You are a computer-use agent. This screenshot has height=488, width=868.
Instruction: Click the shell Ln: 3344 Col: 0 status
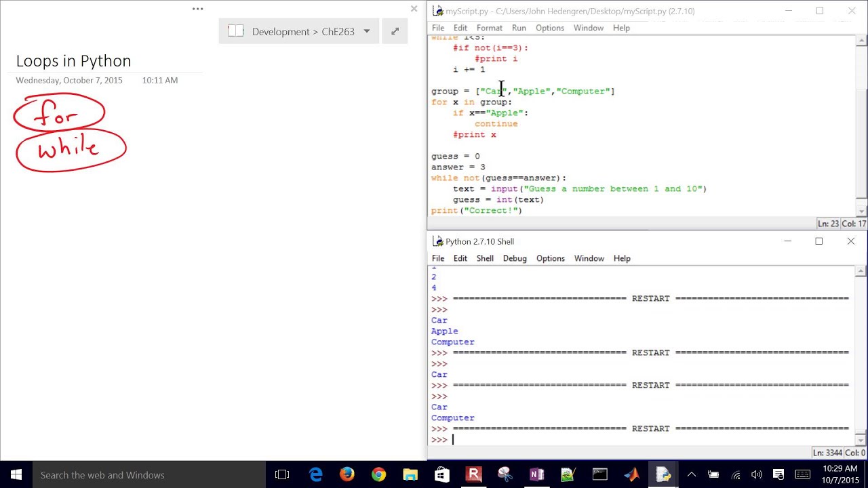pyautogui.click(x=840, y=453)
